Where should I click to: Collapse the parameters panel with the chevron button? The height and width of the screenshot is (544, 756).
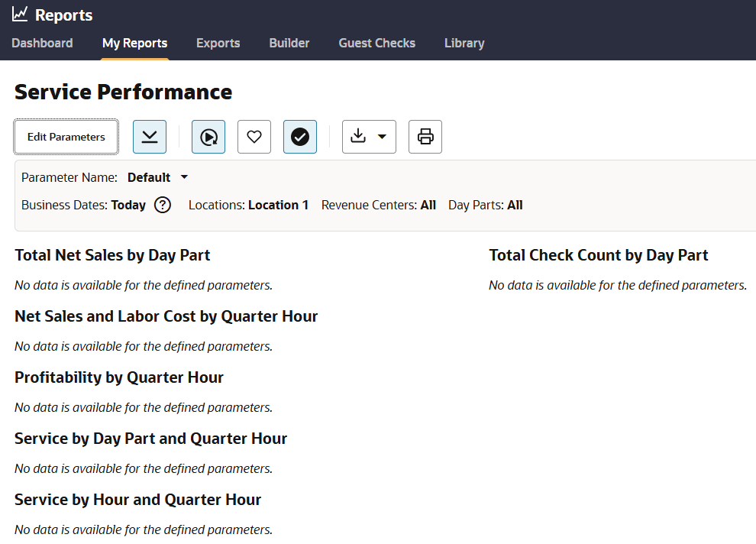pyautogui.click(x=150, y=137)
